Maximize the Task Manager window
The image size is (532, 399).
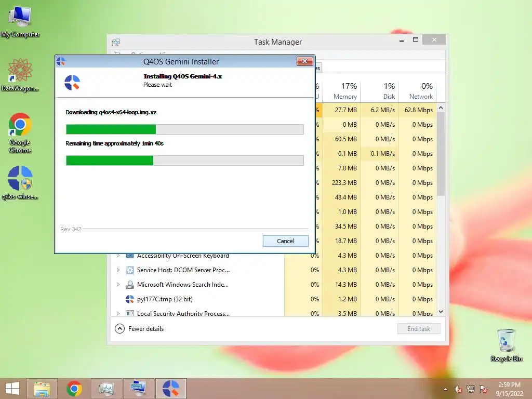[415, 39]
